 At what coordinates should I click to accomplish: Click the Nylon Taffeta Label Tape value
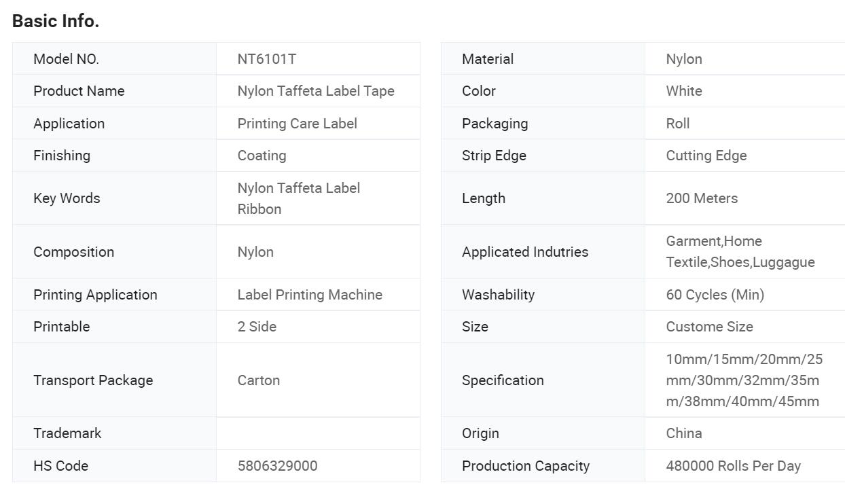pos(316,91)
